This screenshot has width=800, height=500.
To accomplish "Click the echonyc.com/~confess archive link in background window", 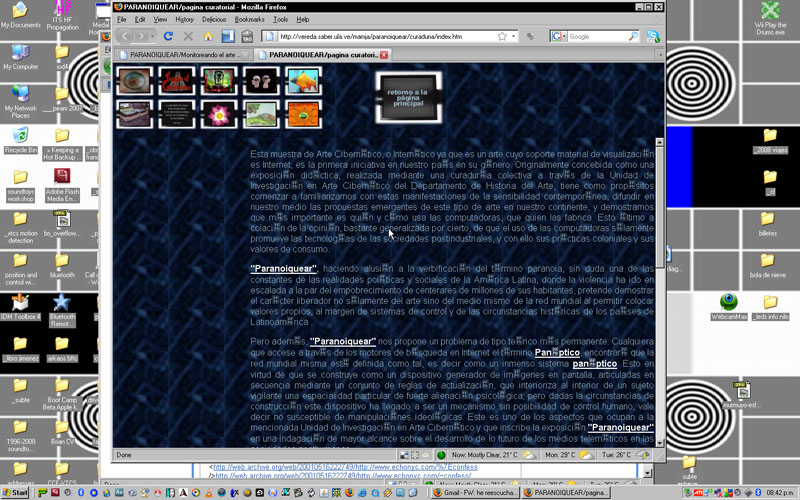I will point(343,476).
